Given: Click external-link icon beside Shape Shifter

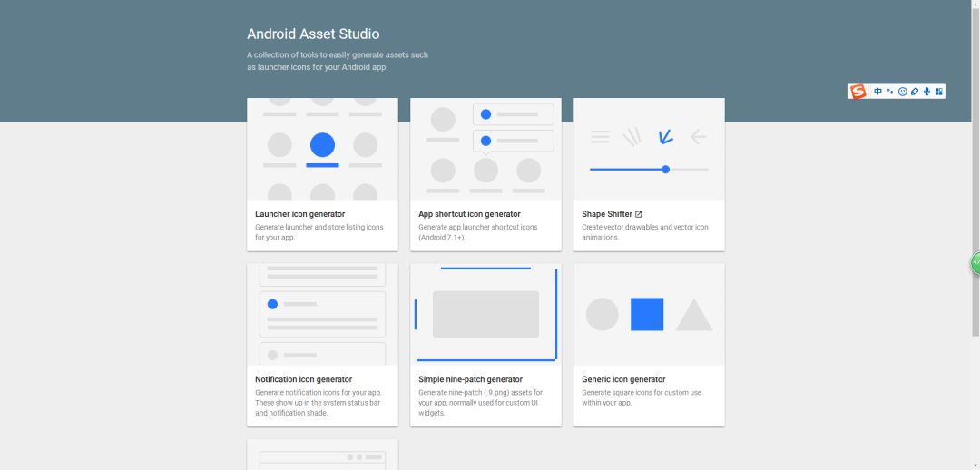Looking at the screenshot, I should click(638, 214).
